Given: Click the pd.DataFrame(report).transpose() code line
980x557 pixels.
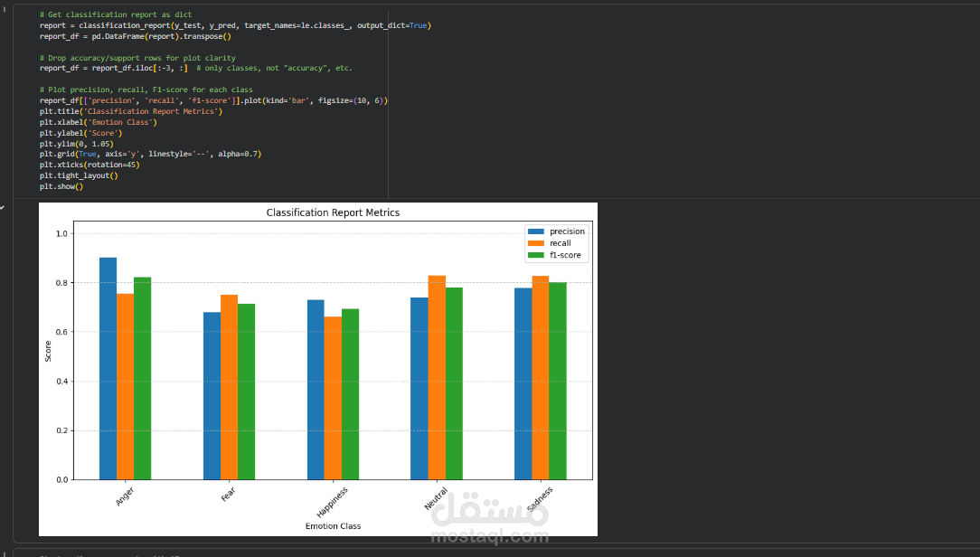Looking at the screenshot, I should [x=135, y=36].
